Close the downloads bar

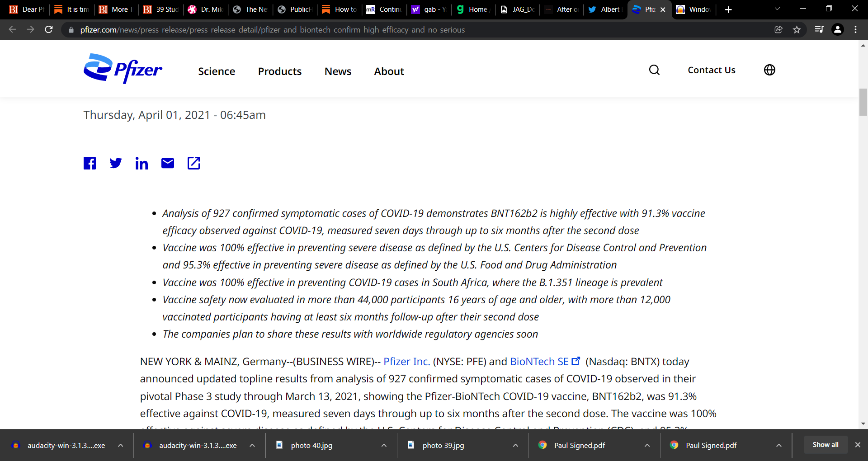[858, 445]
